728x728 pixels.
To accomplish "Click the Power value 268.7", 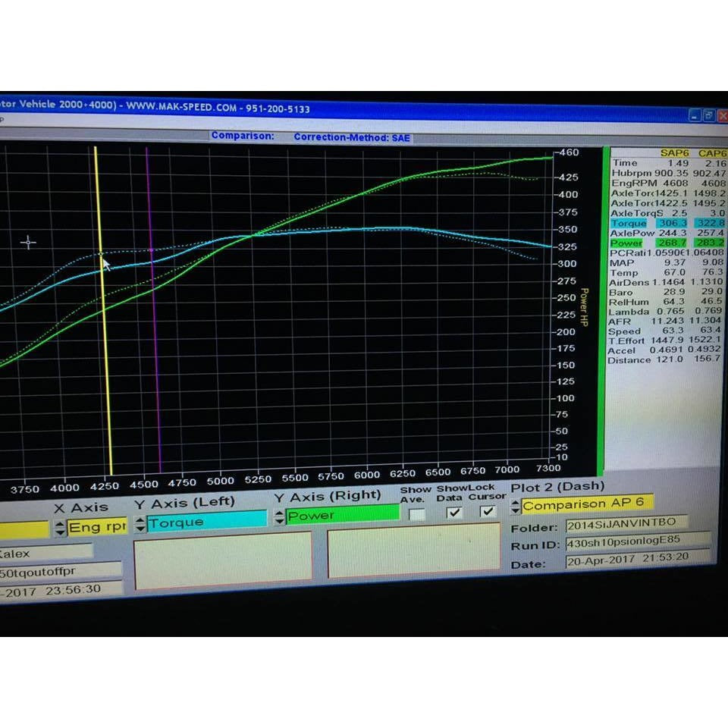I will point(673,243).
